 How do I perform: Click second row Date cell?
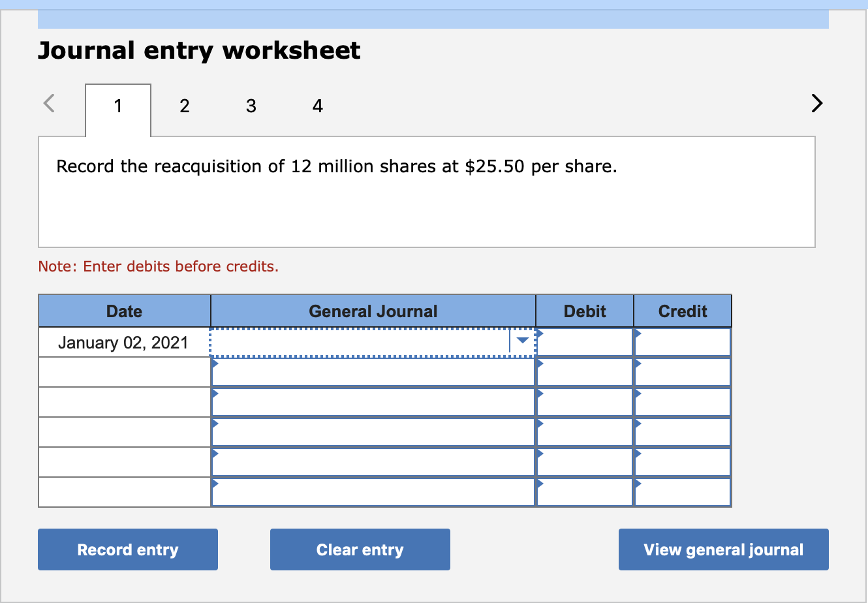[124, 372]
